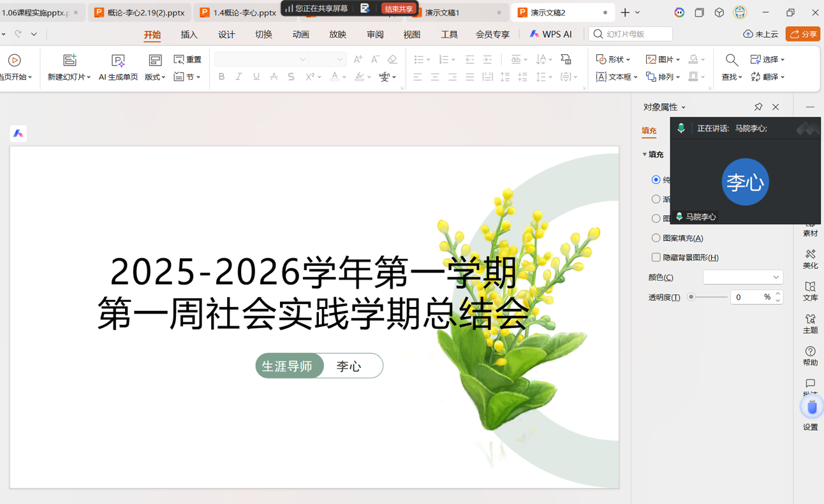Open the 美化 sidebar panel
Screen dimensions: 824x504
tap(810, 259)
